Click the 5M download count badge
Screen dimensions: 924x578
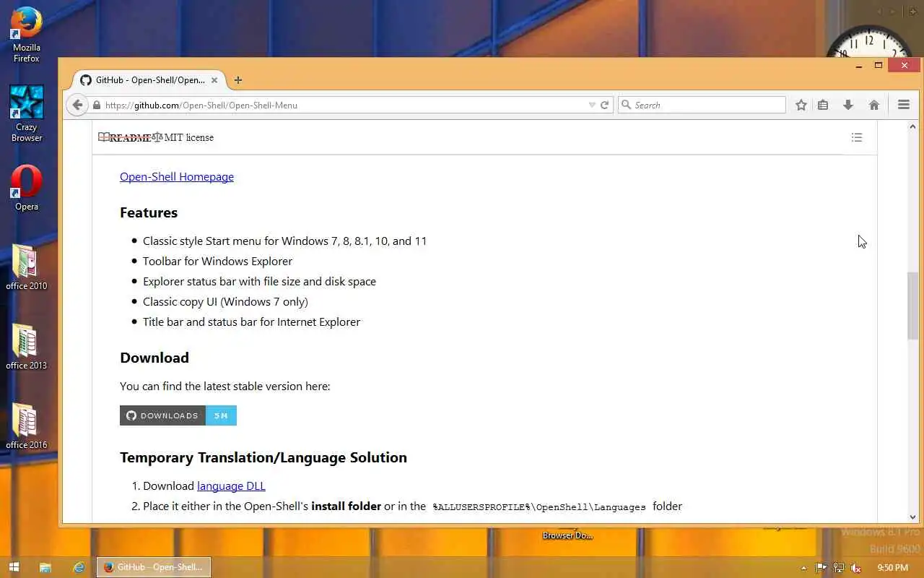221,415
